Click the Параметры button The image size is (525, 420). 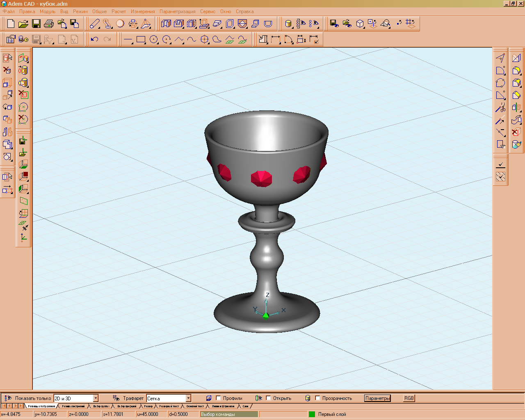377,398
